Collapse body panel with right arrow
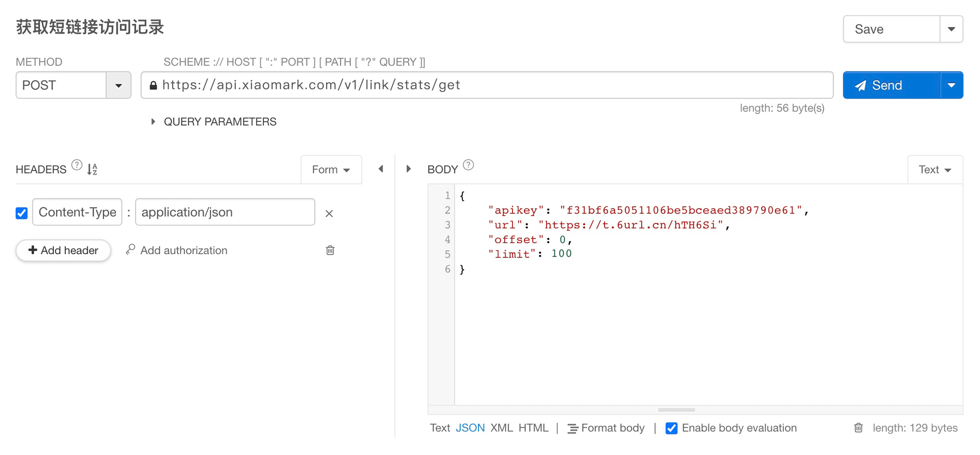980x455 pixels. [408, 169]
